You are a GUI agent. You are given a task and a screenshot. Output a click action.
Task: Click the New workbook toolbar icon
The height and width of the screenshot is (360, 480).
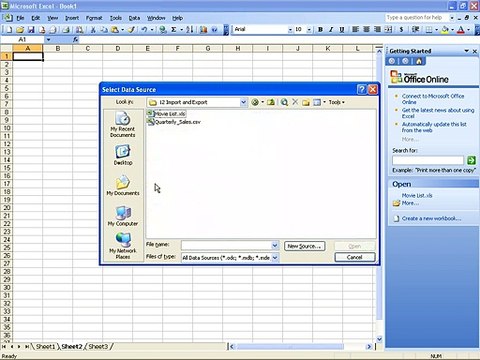9,30
